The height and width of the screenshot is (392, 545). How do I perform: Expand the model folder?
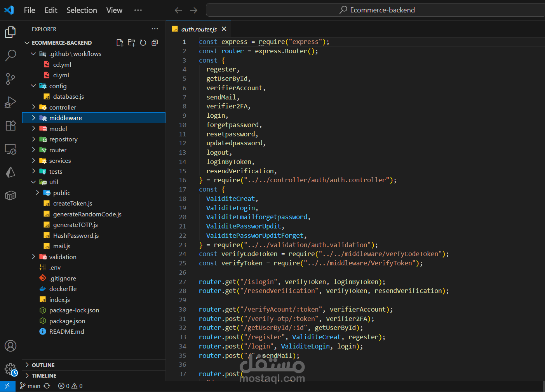[x=94, y=129]
